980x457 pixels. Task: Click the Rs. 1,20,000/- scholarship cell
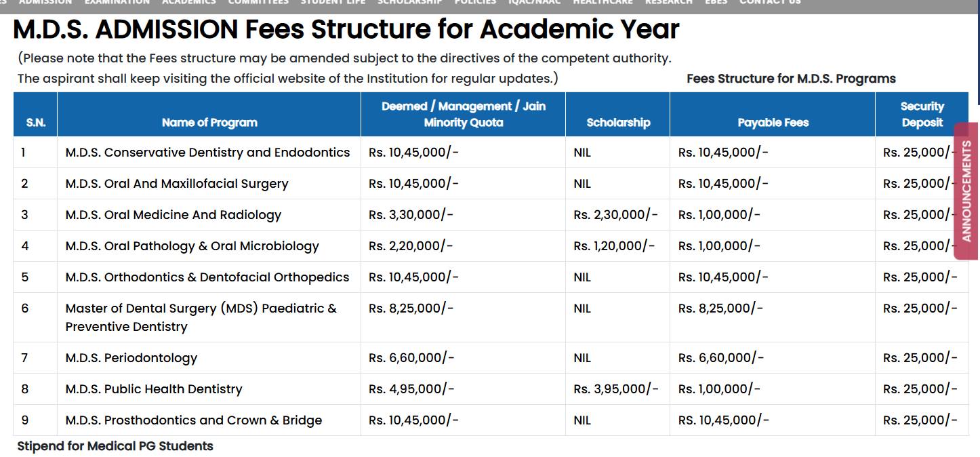pyautogui.click(x=613, y=246)
